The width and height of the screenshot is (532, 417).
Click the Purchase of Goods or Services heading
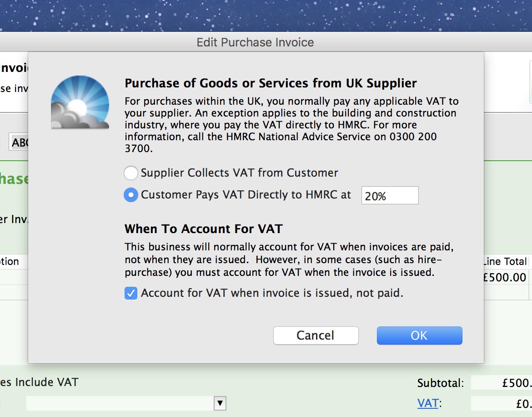click(271, 83)
